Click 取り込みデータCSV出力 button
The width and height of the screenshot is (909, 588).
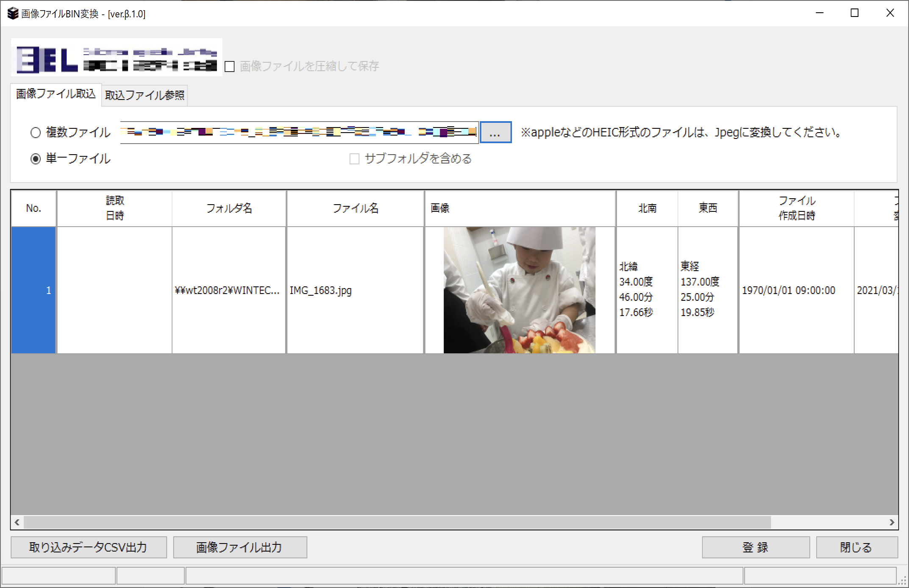(89, 547)
